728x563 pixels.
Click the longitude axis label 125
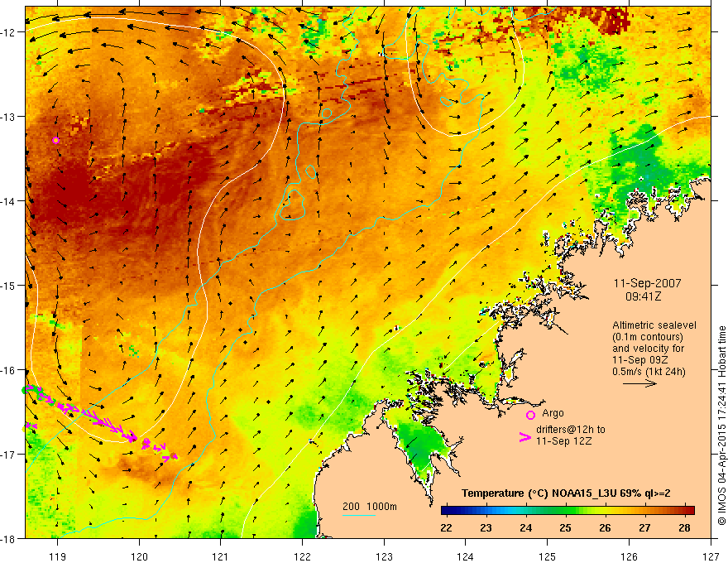coord(548,556)
